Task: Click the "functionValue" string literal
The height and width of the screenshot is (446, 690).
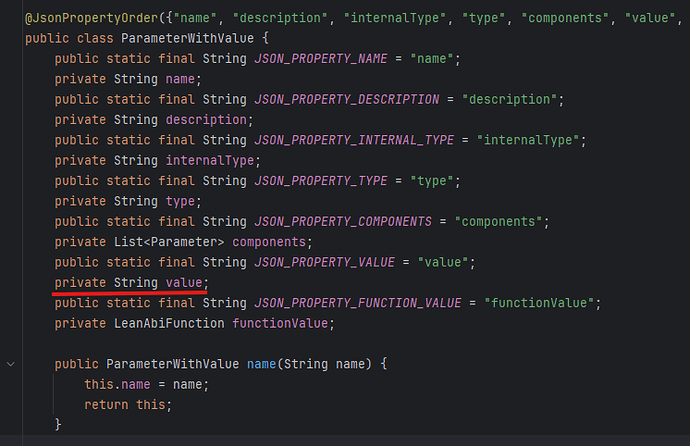Action: [x=539, y=303]
